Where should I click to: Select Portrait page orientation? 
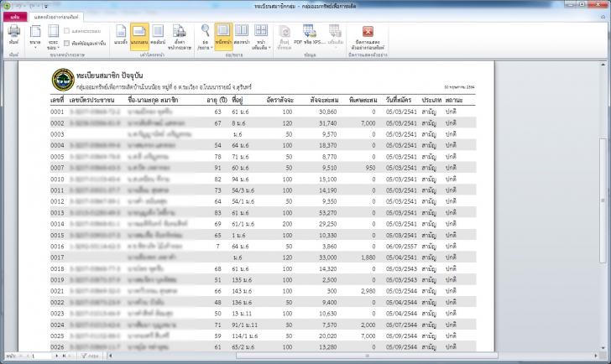click(x=120, y=36)
